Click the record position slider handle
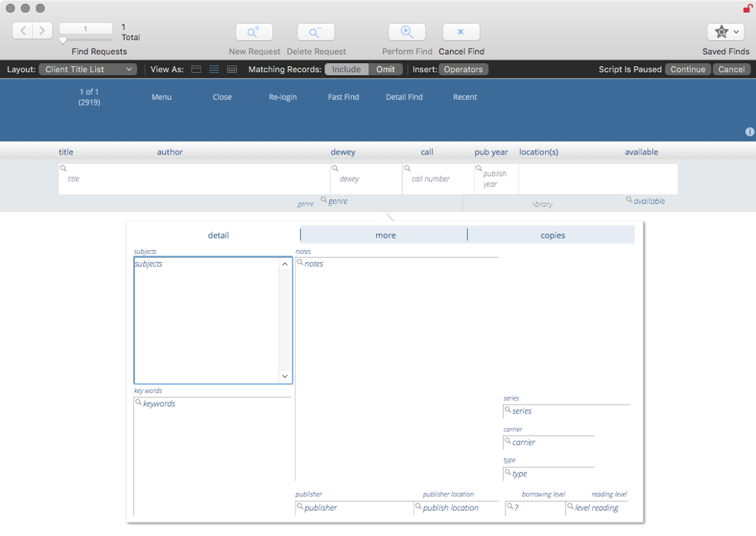This screenshot has width=756, height=536. (x=63, y=41)
